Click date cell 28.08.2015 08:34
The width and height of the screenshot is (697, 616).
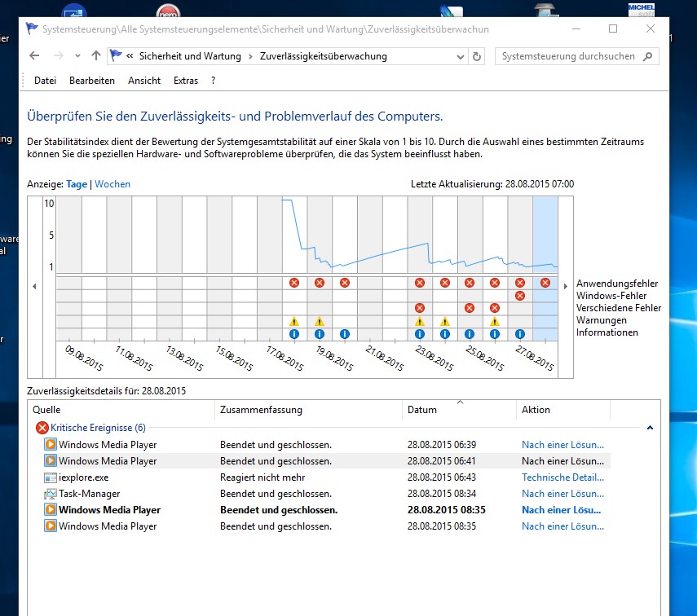(x=441, y=494)
